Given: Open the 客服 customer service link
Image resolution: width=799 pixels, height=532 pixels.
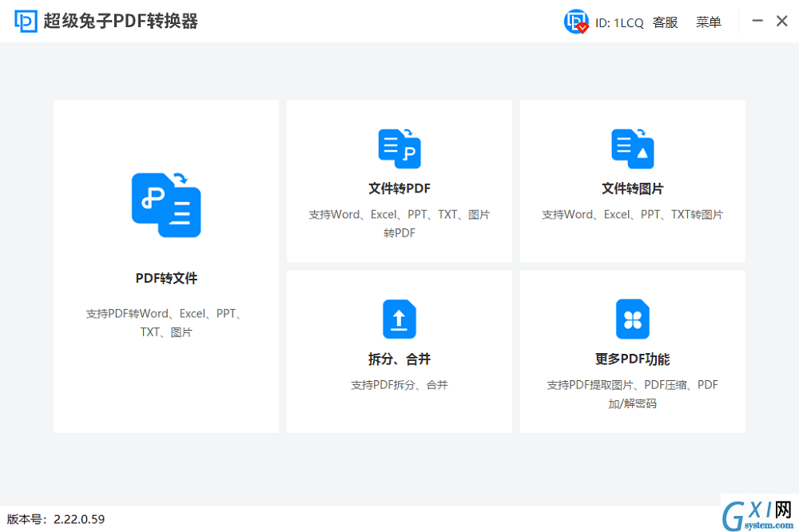Looking at the screenshot, I should (665, 22).
